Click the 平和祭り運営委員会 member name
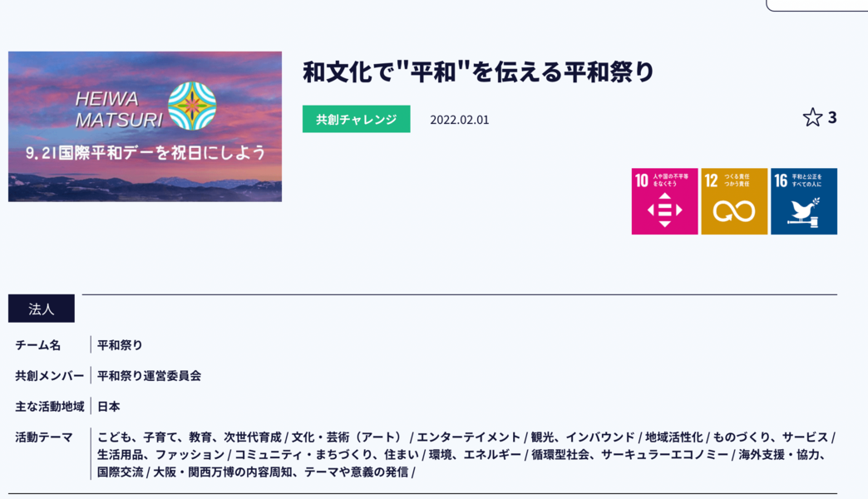The image size is (868, 499). click(149, 376)
